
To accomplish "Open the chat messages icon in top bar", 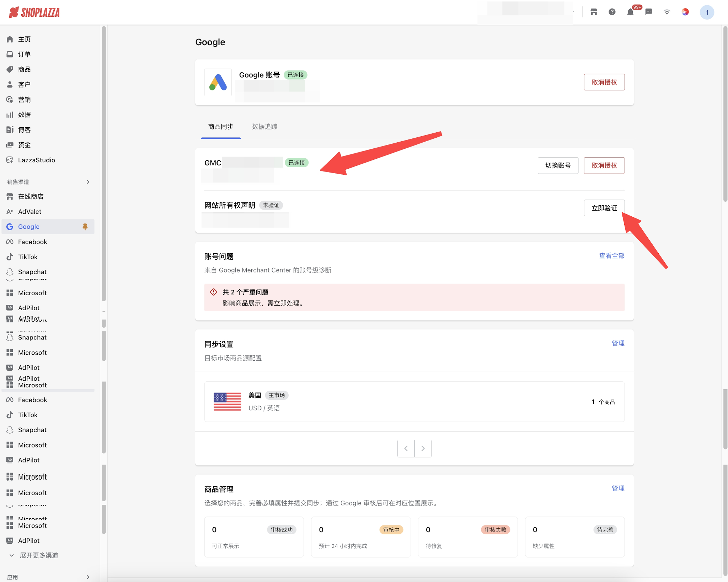I will point(649,12).
